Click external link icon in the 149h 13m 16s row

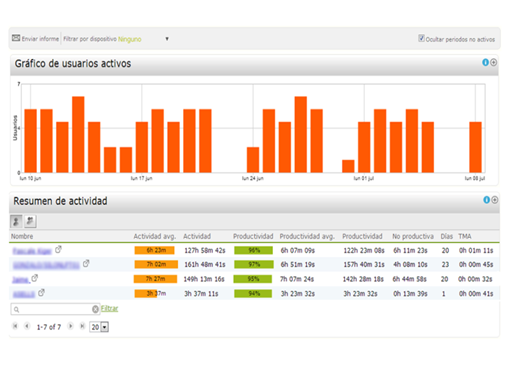pos(35,278)
